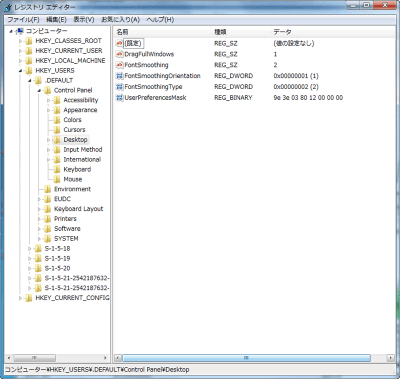Expand the S-1-5-18 key

(30, 249)
